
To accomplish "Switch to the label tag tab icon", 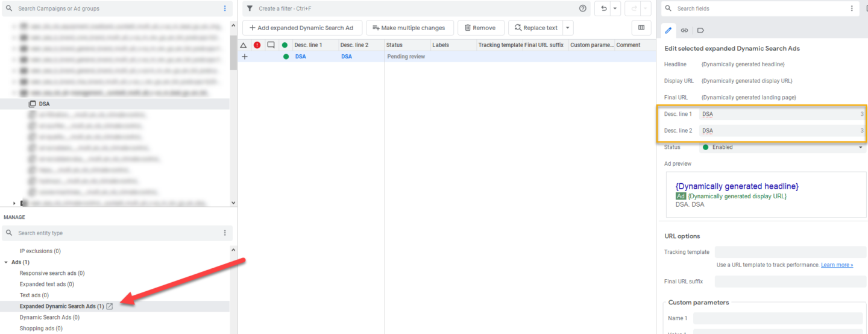I will click(700, 30).
